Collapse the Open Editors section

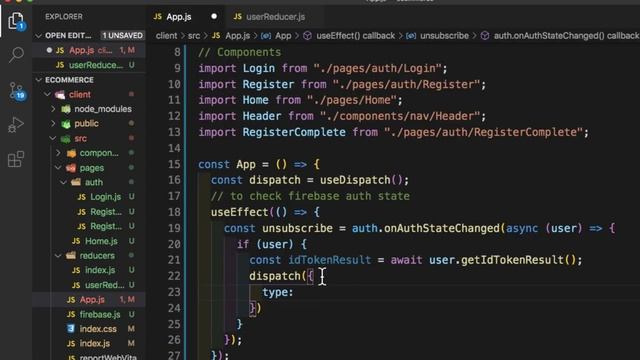pyautogui.click(x=38, y=36)
